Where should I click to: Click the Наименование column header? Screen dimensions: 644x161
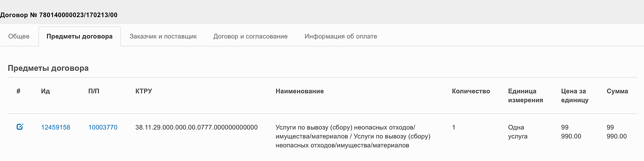tap(300, 91)
